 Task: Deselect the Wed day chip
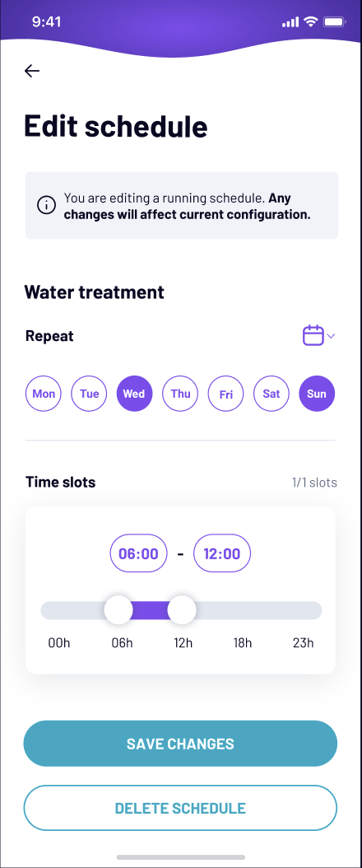point(134,394)
